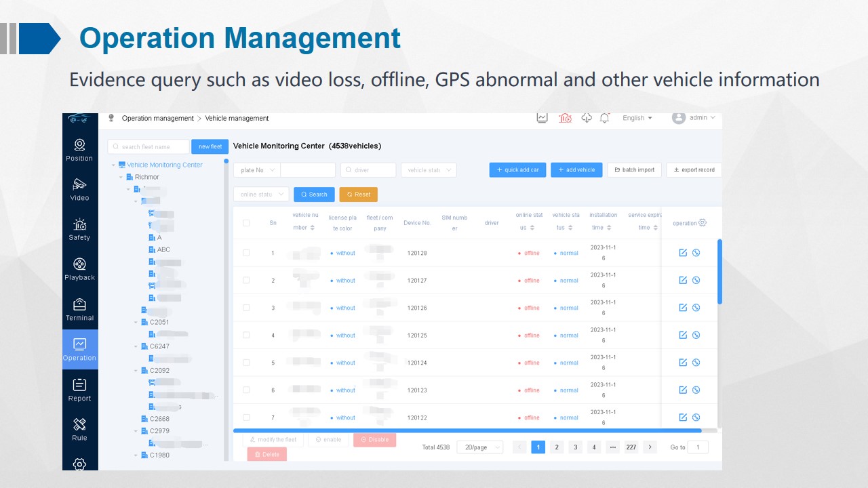
Task: Click the Search button
Action: click(314, 195)
